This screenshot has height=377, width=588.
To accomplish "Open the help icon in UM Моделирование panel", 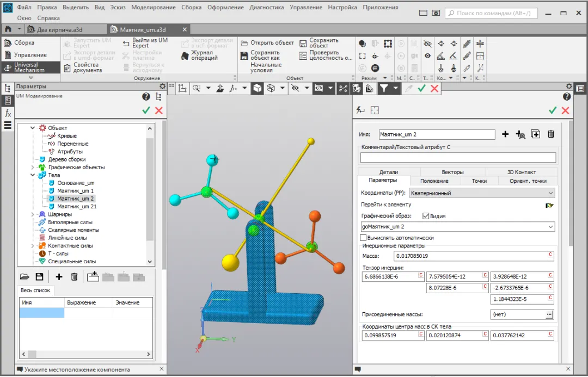I will click(146, 97).
